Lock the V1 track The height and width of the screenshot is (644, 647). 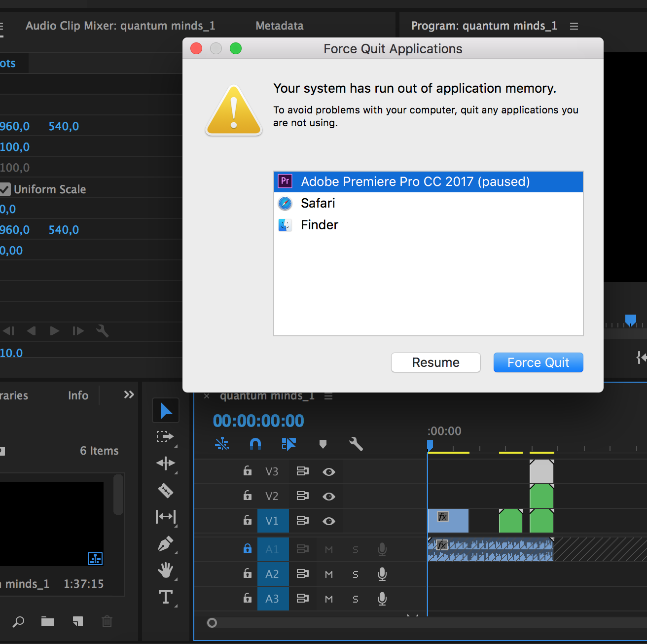pos(248,520)
